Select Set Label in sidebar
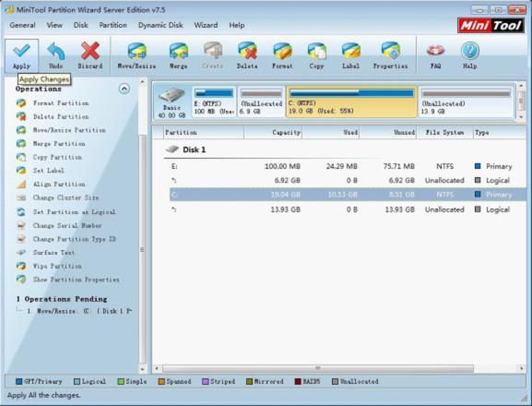Screen dimensions: 532x406 [48, 171]
